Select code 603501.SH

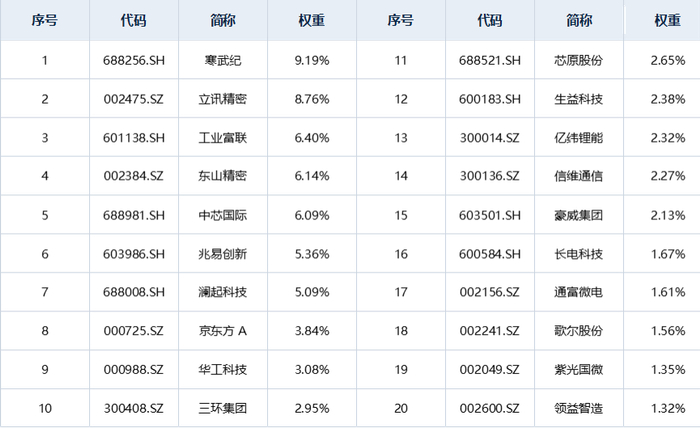490,216
